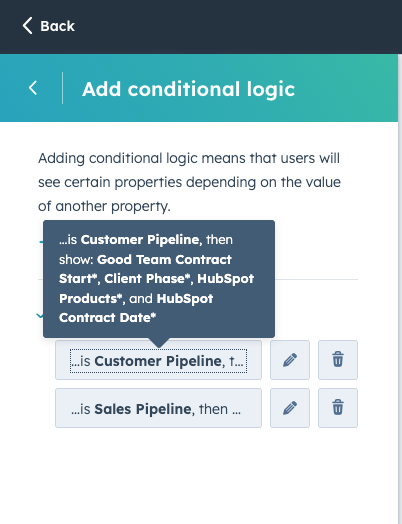Click "Products*" text in the tooltip
This screenshot has height=524, width=402.
point(90,298)
